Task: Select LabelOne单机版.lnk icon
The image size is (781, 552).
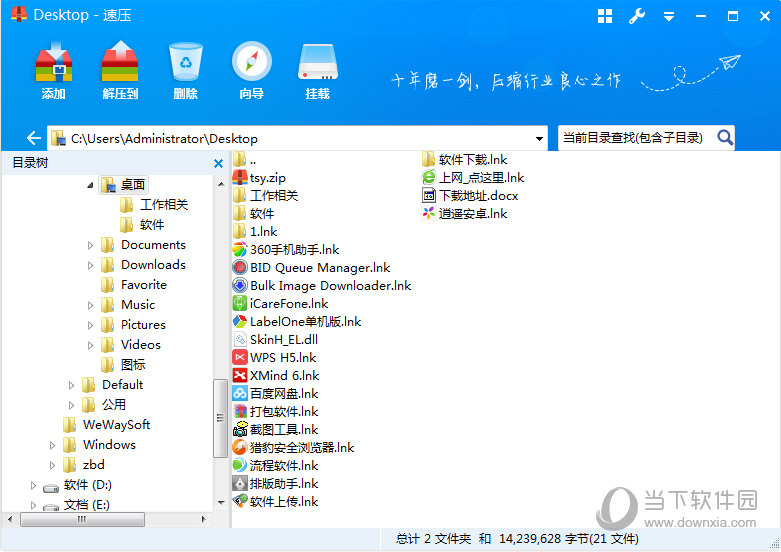Action: point(240,321)
